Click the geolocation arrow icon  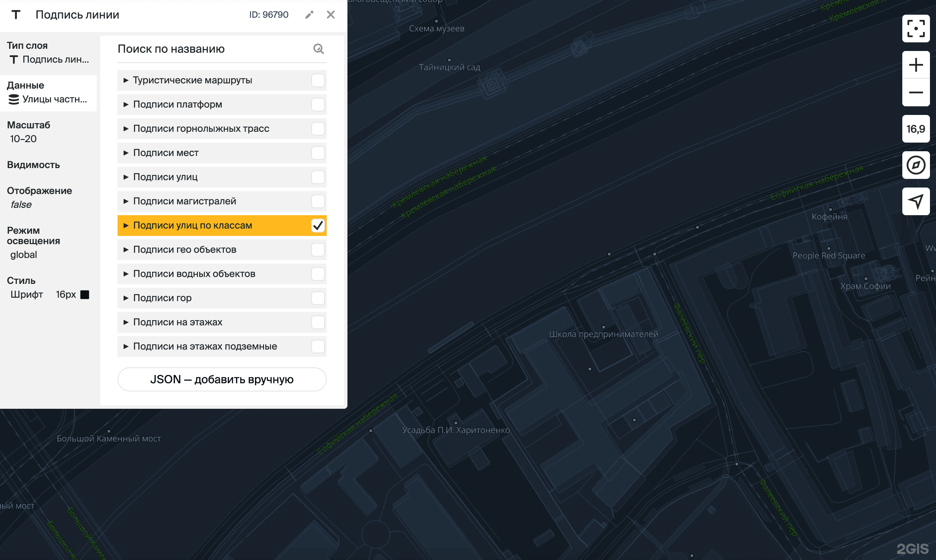tap(916, 201)
